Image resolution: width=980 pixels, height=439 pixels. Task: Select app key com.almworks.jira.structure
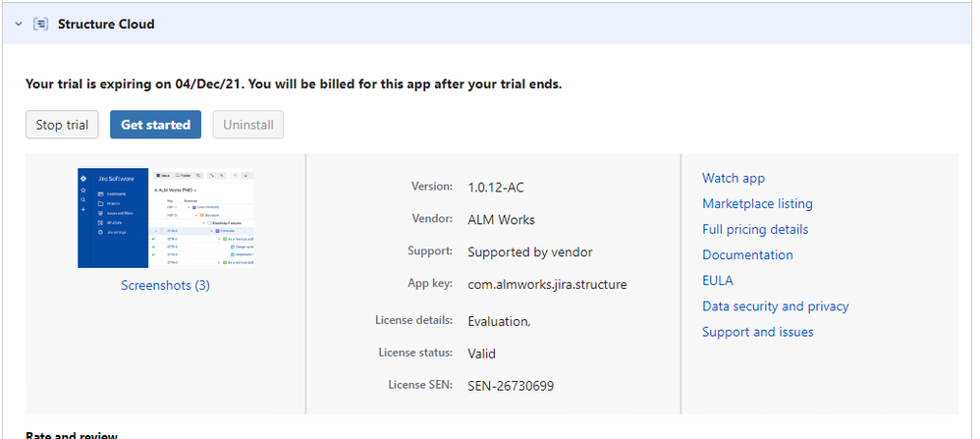coord(547,285)
